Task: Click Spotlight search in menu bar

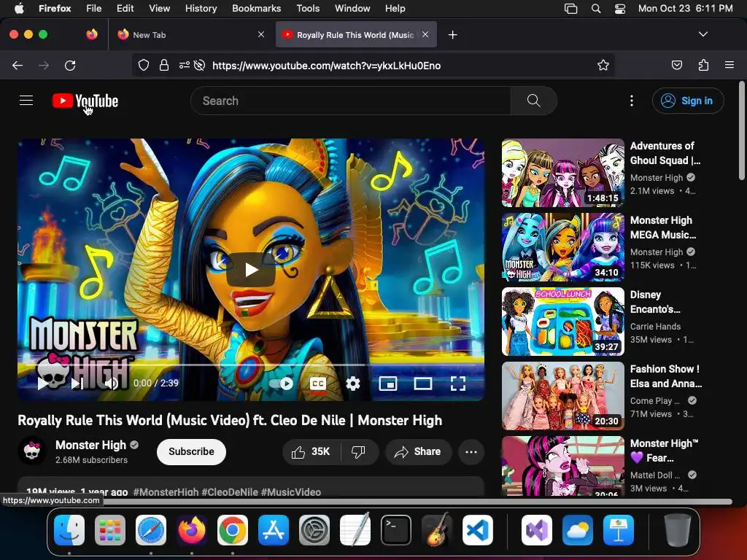Action: point(595,9)
